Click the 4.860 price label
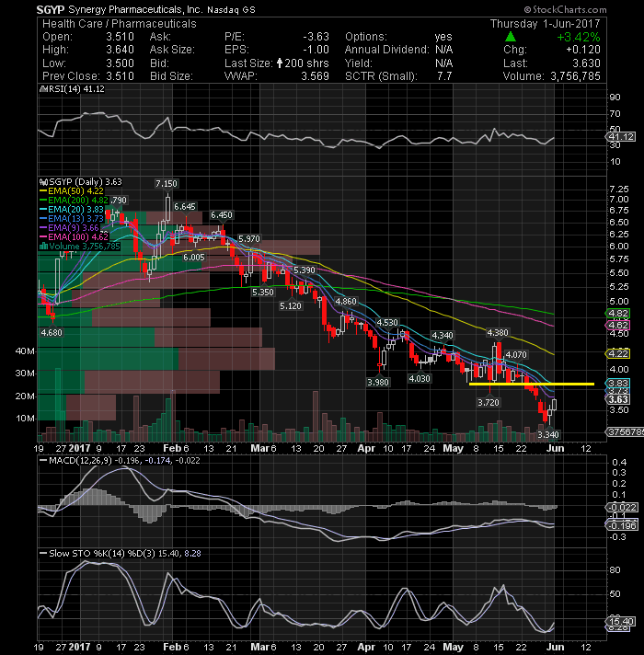 pyautogui.click(x=346, y=301)
